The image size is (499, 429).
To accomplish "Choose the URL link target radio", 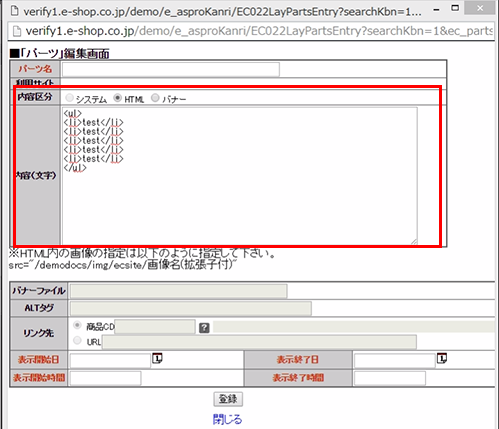I will 77,340.
